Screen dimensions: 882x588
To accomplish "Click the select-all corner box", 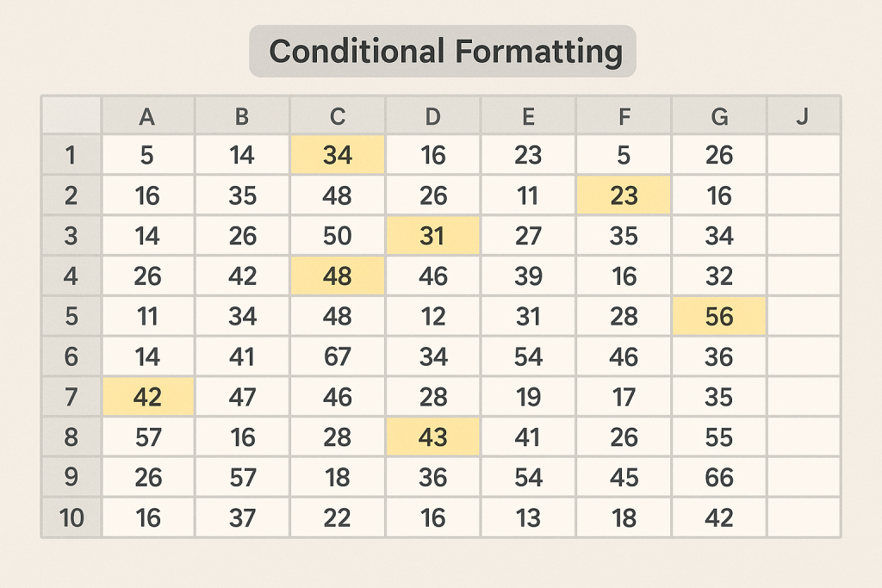I will coord(71,116).
